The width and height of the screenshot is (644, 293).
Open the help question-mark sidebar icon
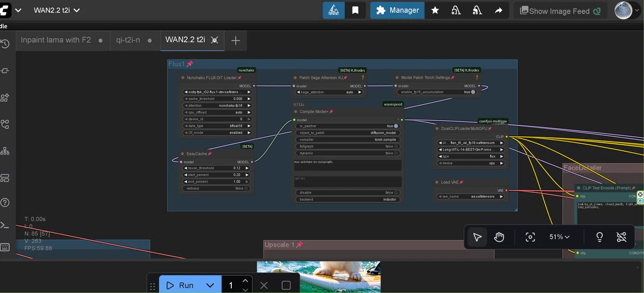pyautogui.click(x=5, y=202)
